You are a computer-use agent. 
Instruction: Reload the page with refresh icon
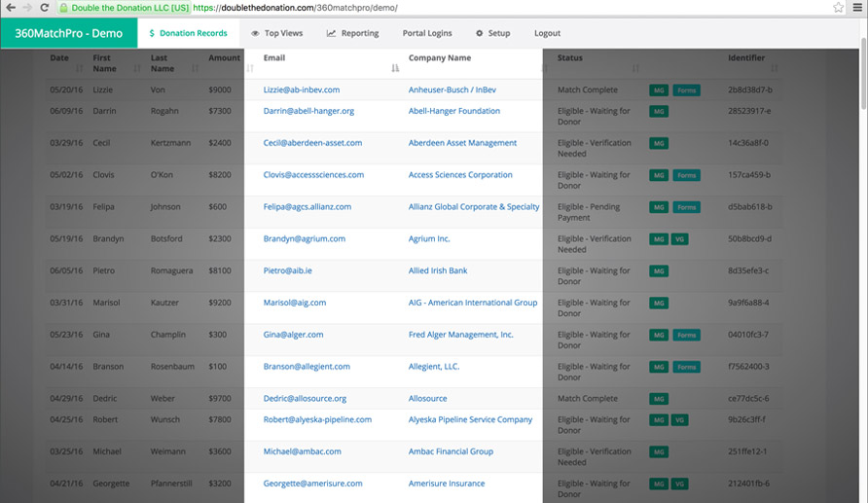pos(45,8)
